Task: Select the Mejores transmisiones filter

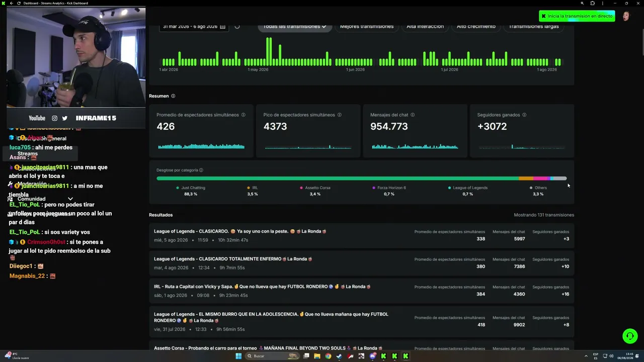Action: (367, 27)
